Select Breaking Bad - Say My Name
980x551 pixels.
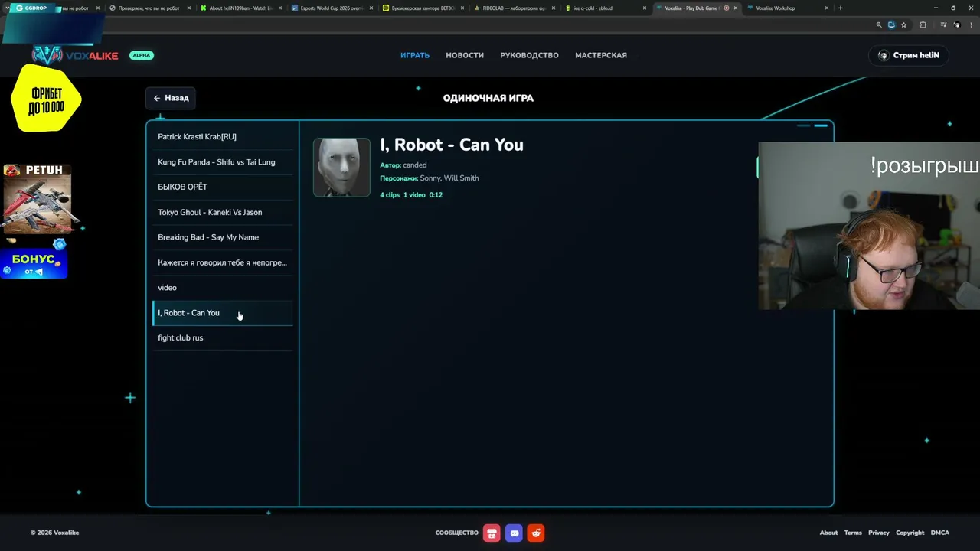tap(223, 237)
